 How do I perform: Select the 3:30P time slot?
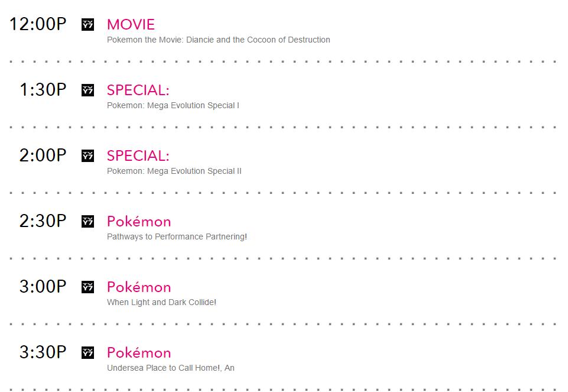click(43, 353)
